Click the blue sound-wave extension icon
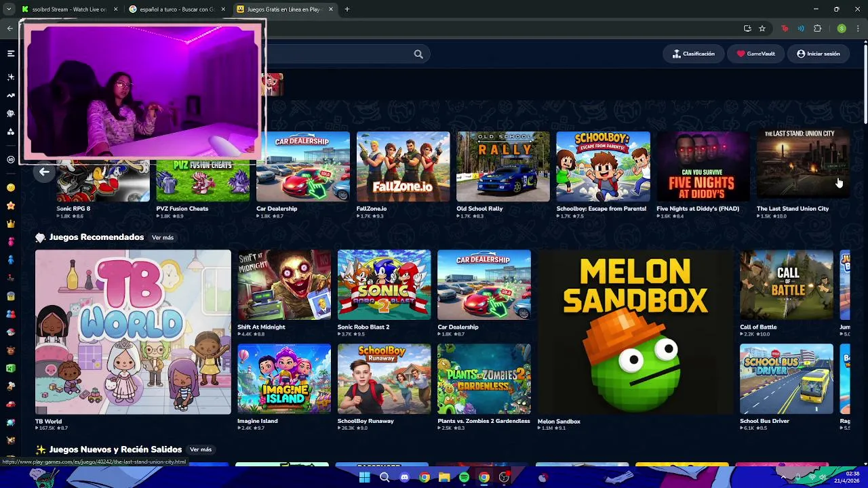The image size is (868, 488). coord(801,28)
